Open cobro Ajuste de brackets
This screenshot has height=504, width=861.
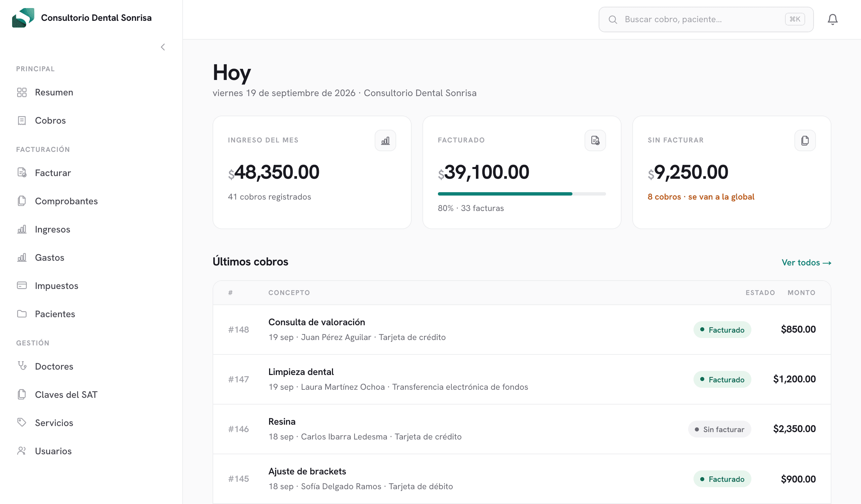pos(522,479)
